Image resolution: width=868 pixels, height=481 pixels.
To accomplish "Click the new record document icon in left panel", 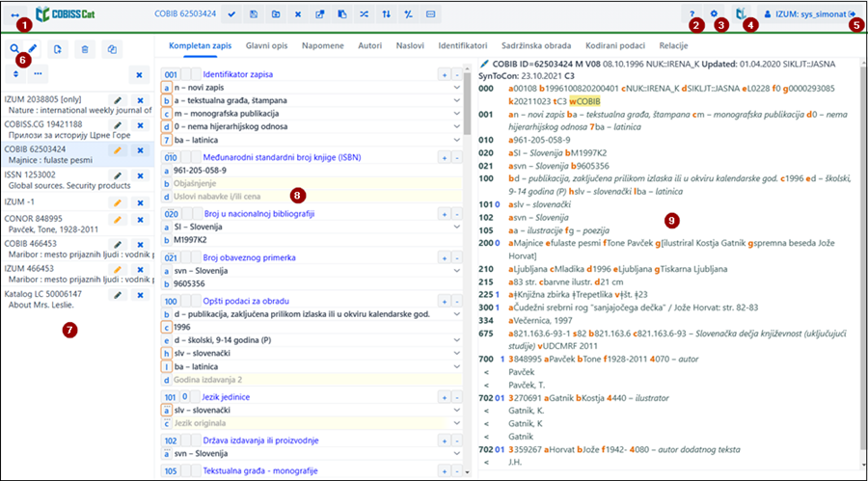I will pyautogui.click(x=58, y=49).
